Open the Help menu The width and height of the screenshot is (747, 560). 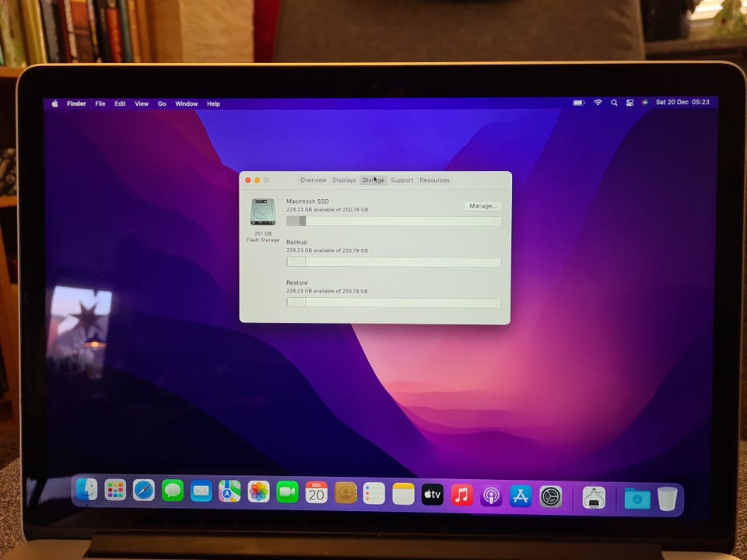pos(213,103)
